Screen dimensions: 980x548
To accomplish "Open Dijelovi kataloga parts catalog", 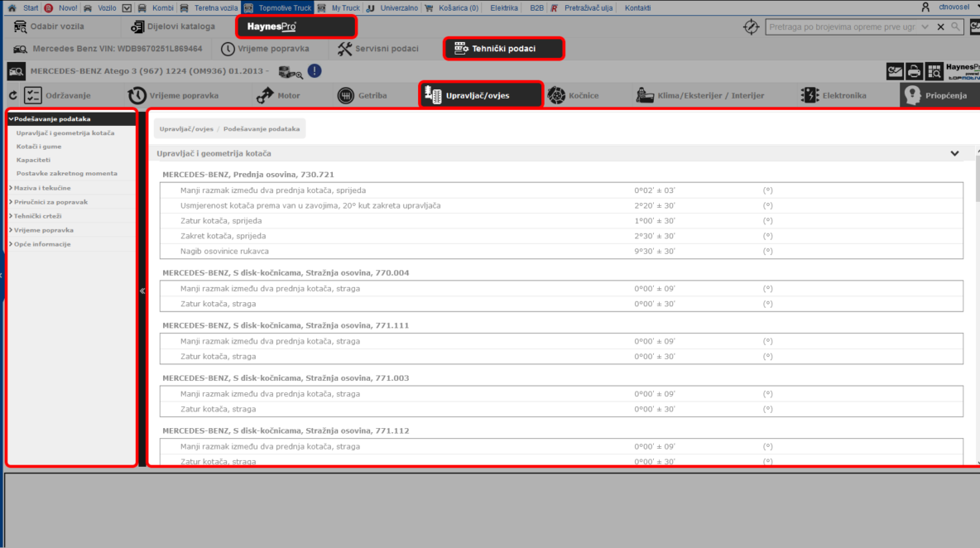I will pyautogui.click(x=172, y=26).
